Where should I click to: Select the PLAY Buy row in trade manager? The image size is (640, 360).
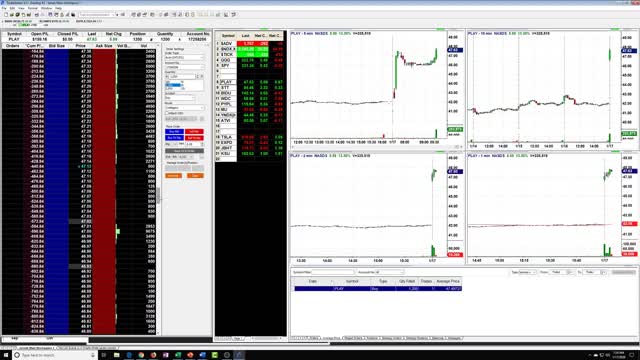(x=378, y=289)
